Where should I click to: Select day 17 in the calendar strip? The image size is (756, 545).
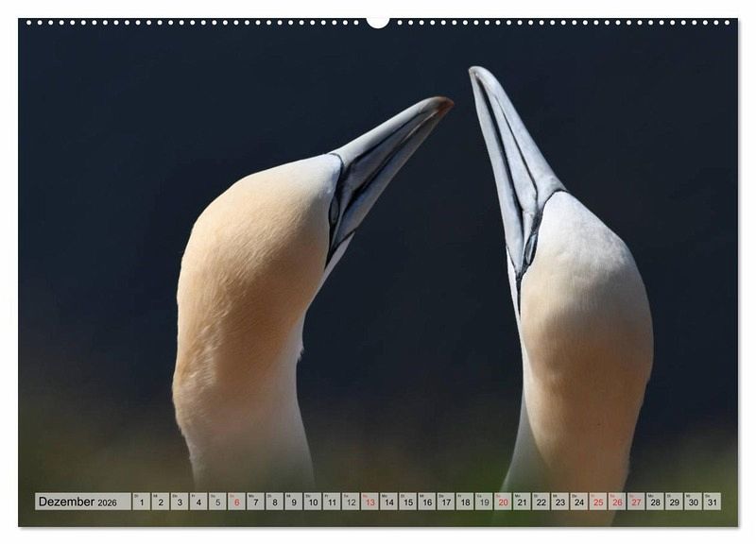click(446, 502)
